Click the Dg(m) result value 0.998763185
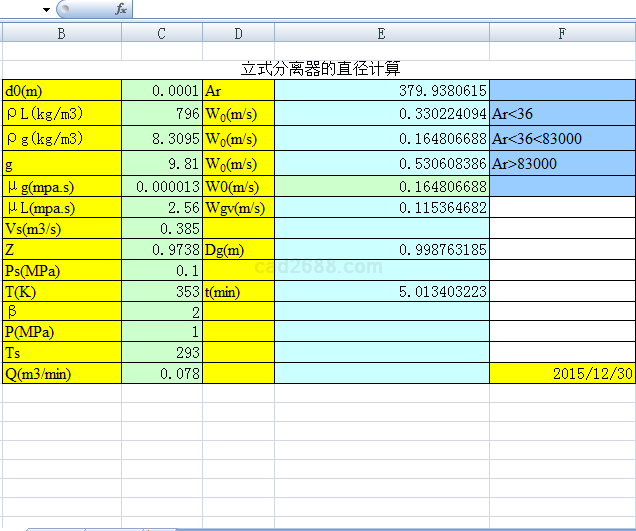 coord(382,250)
